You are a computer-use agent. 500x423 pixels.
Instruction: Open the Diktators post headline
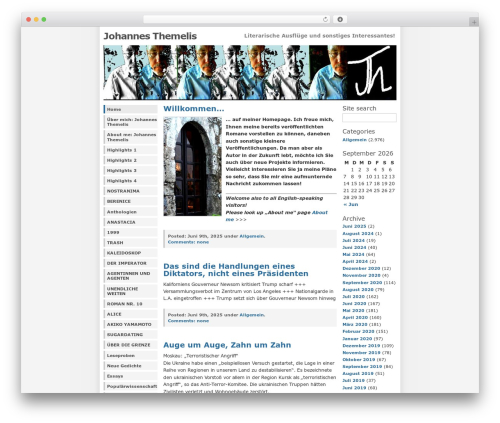point(236,270)
